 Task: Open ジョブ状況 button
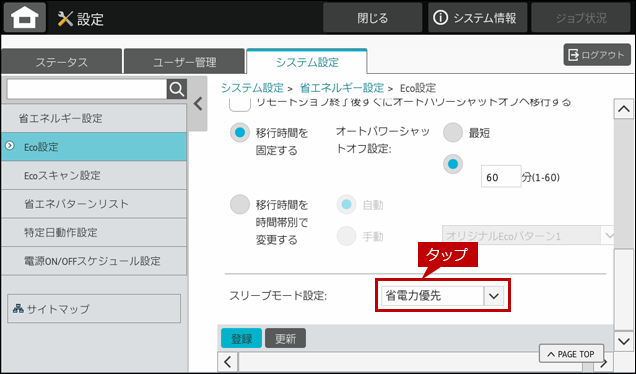pyautogui.click(x=581, y=18)
